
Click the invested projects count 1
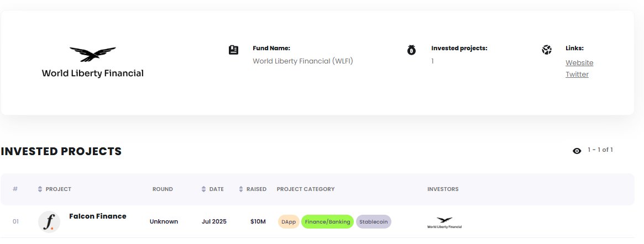[x=432, y=61]
